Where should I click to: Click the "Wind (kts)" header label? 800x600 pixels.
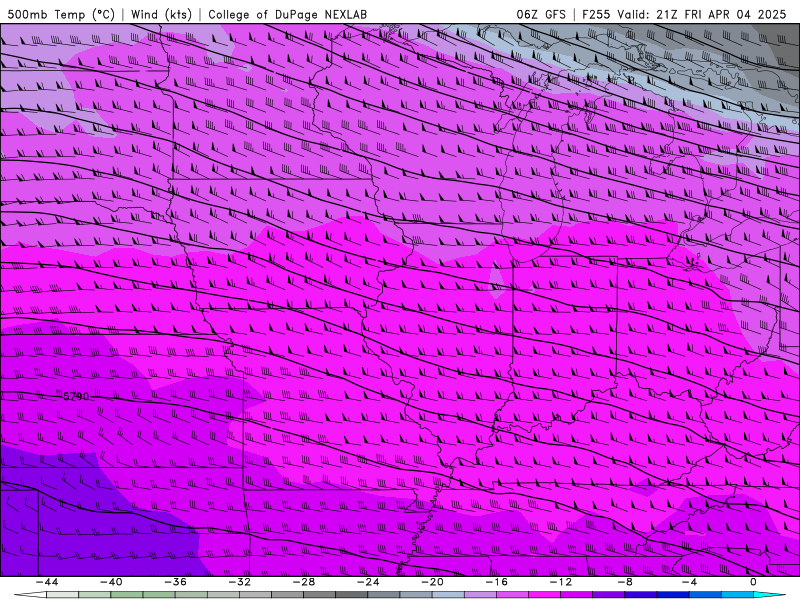pos(161,14)
